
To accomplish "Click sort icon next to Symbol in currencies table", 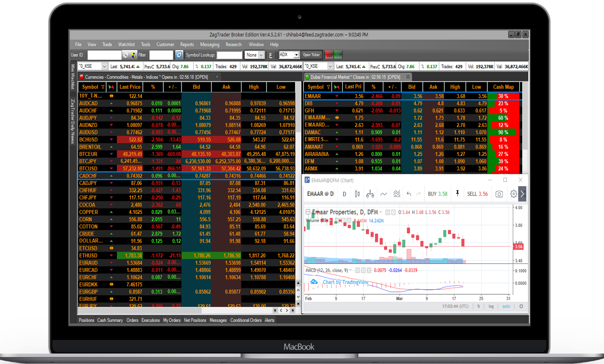I will click(103, 87).
